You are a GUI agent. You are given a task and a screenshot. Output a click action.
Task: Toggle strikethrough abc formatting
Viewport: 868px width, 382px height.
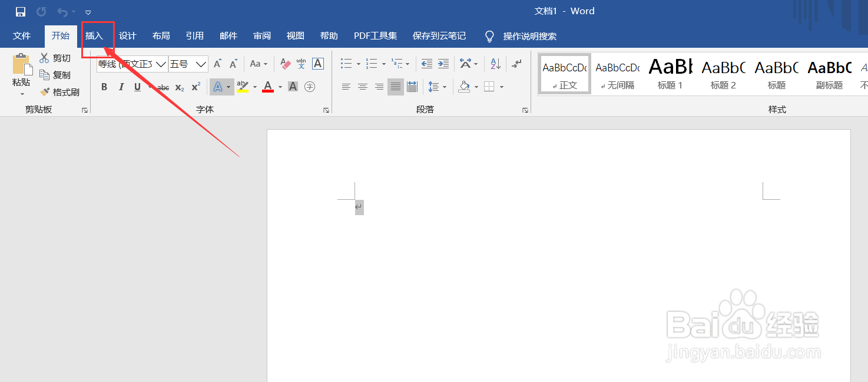(163, 87)
